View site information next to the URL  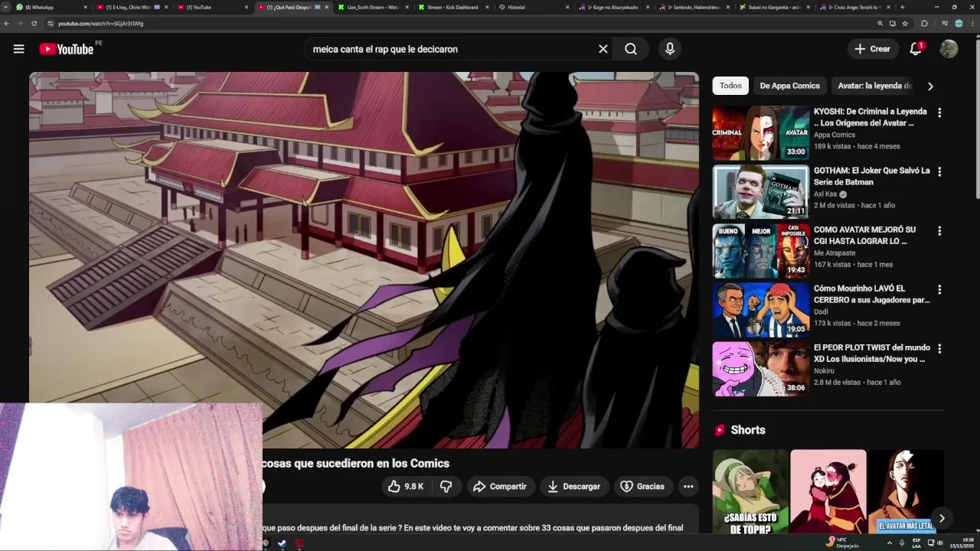point(51,24)
